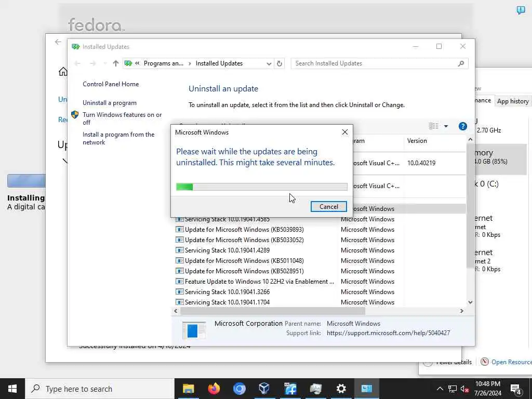The image size is (532, 399).
Task: Open Control Panel Home link
Action: click(x=111, y=84)
